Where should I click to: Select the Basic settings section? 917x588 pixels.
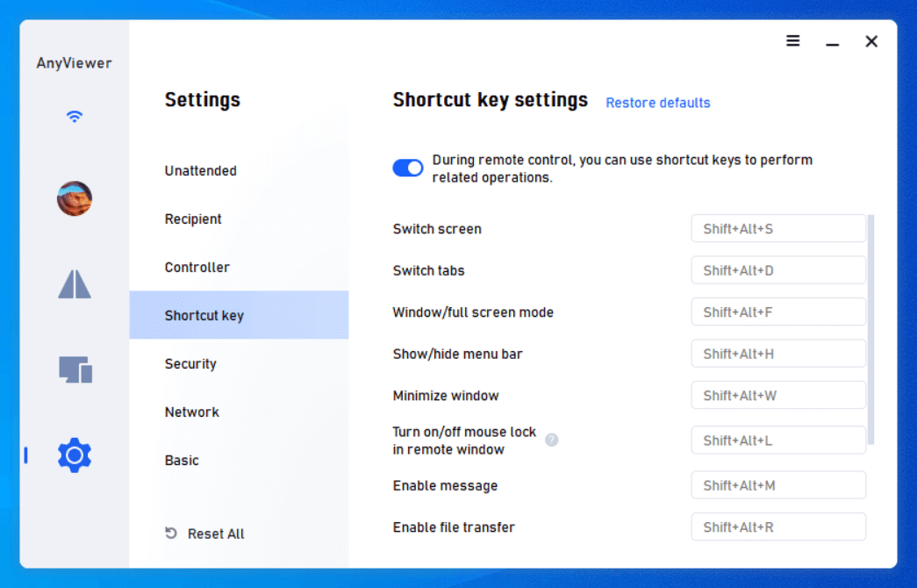[x=183, y=461]
